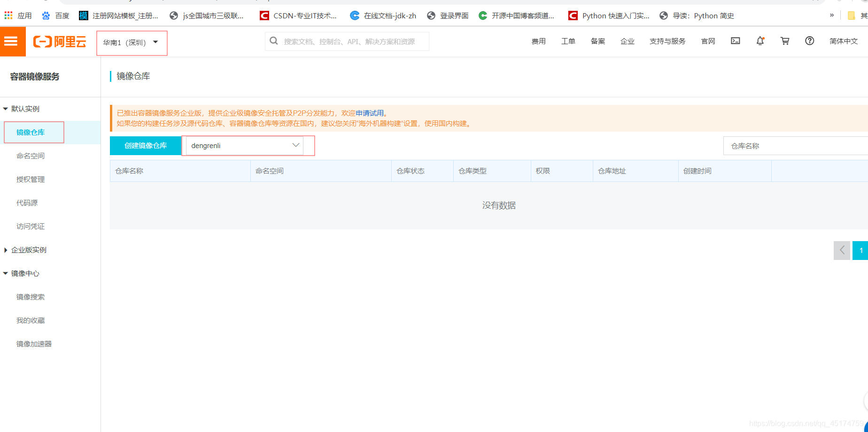Open the Python 快速入门 bookmark
Image resolution: width=868 pixels, height=432 pixels.
[609, 16]
